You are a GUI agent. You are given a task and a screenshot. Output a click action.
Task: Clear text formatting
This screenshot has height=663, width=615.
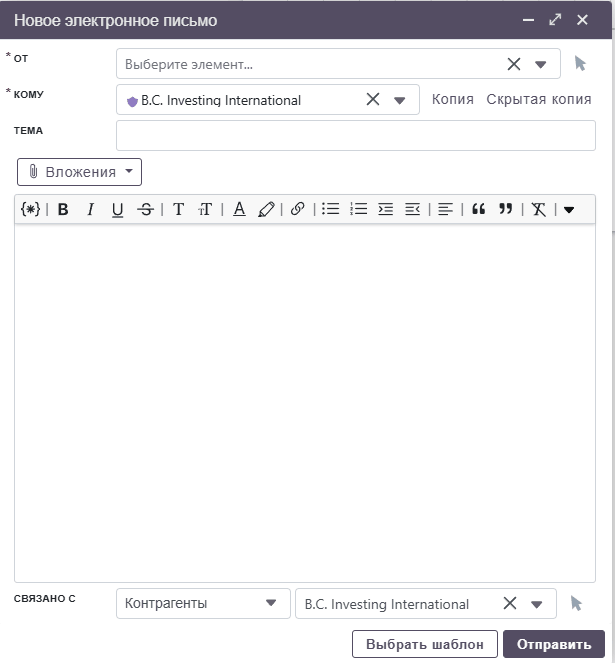pyautogui.click(x=538, y=209)
